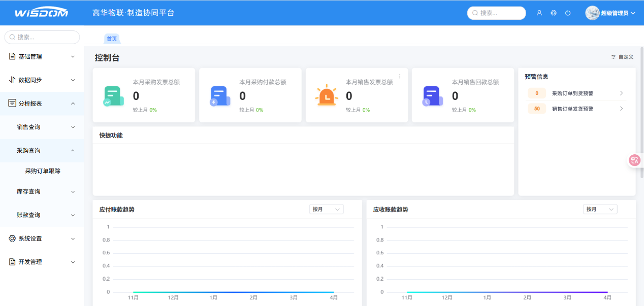This screenshot has height=306, width=644.
Task: Expand the 销售查询 submenu chevron
Action: coord(73,127)
